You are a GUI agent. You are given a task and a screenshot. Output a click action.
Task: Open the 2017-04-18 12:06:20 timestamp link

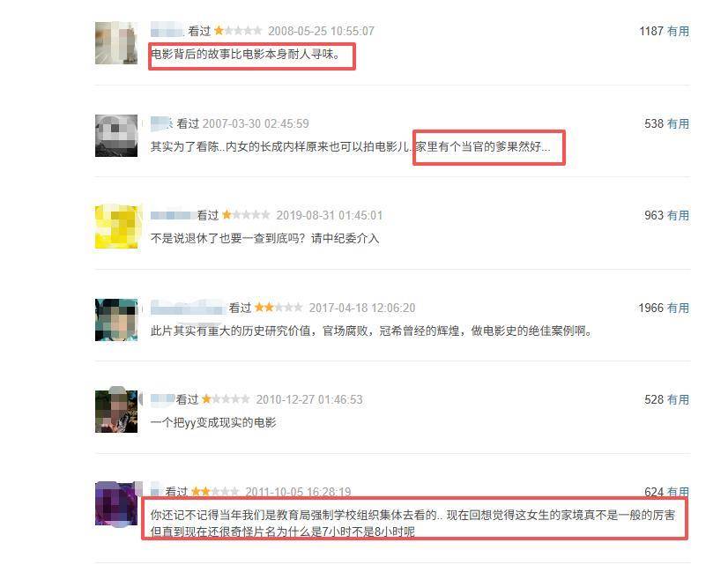pyautogui.click(x=362, y=308)
